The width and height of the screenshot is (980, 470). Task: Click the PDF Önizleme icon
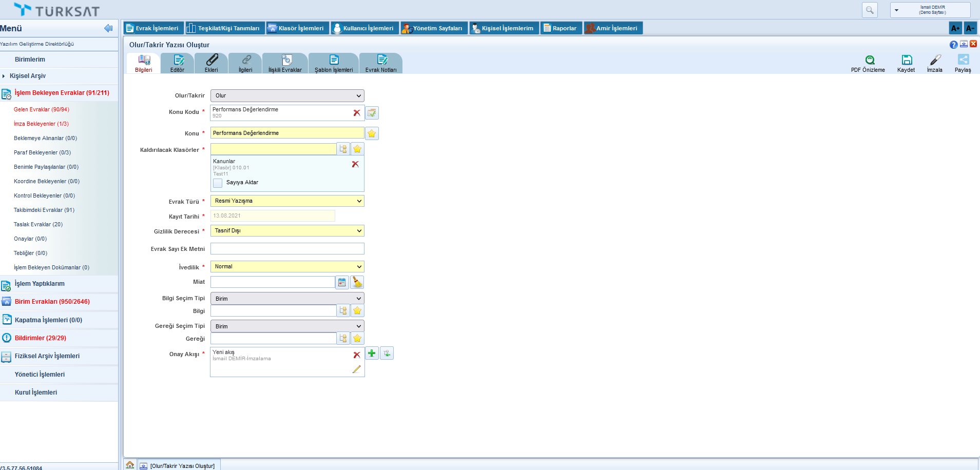tap(870, 60)
